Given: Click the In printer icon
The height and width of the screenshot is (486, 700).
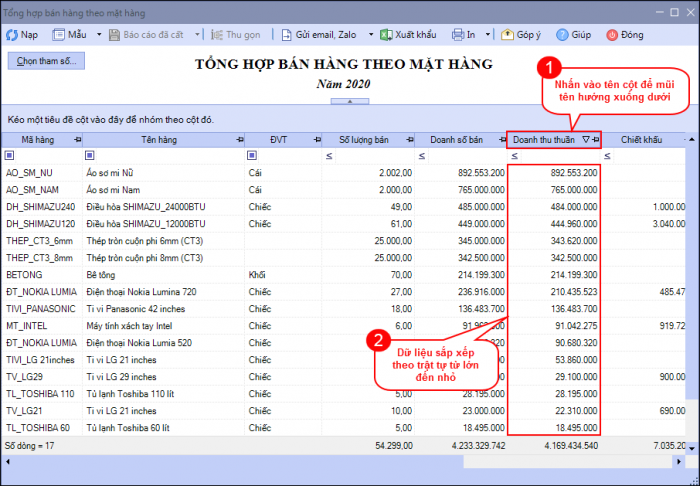Looking at the screenshot, I should click(457, 34).
